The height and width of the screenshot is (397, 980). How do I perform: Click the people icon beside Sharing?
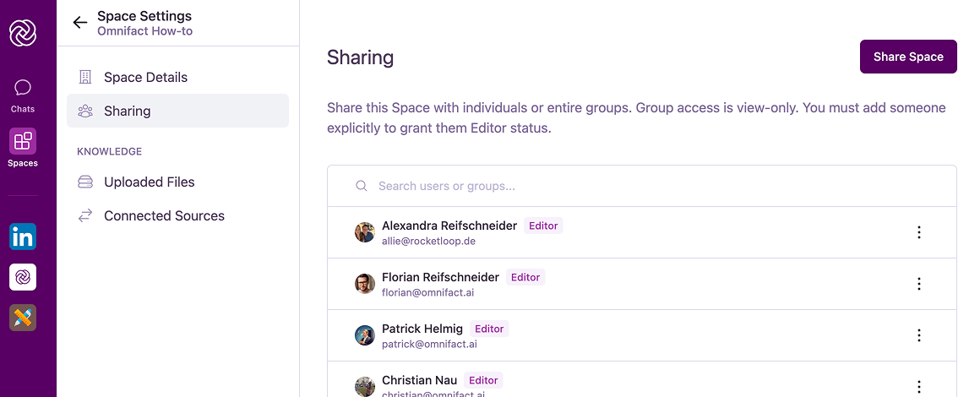click(85, 111)
